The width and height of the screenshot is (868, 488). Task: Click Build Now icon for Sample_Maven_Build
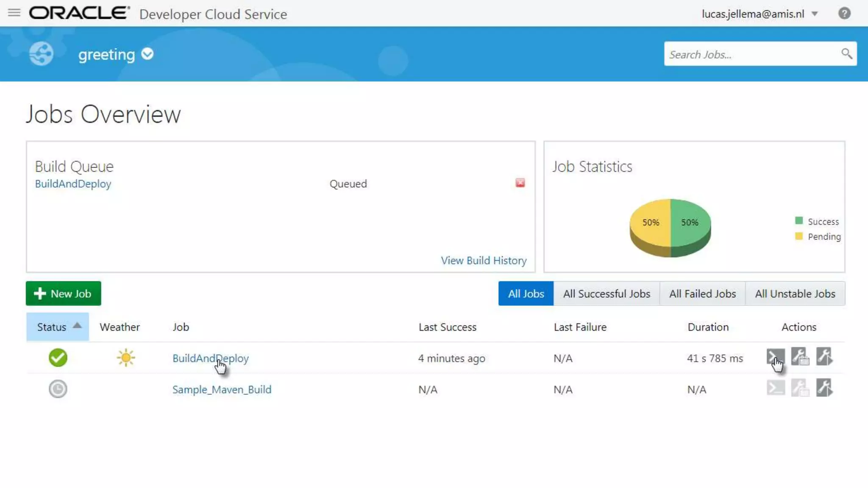[x=824, y=388]
